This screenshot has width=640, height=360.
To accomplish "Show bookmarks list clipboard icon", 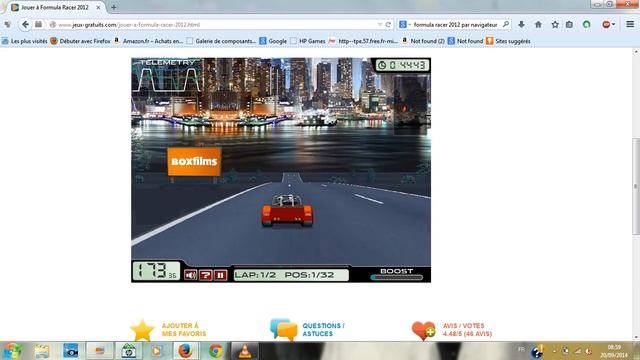I will coord(569,24).
